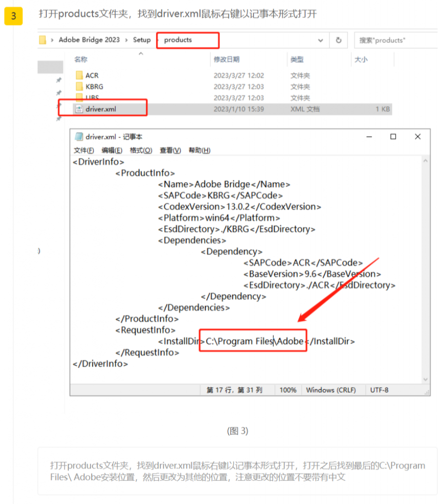Screen dimensions: 439x504
Task: Sort files by 修改日期 column
Action: (226, 59)
